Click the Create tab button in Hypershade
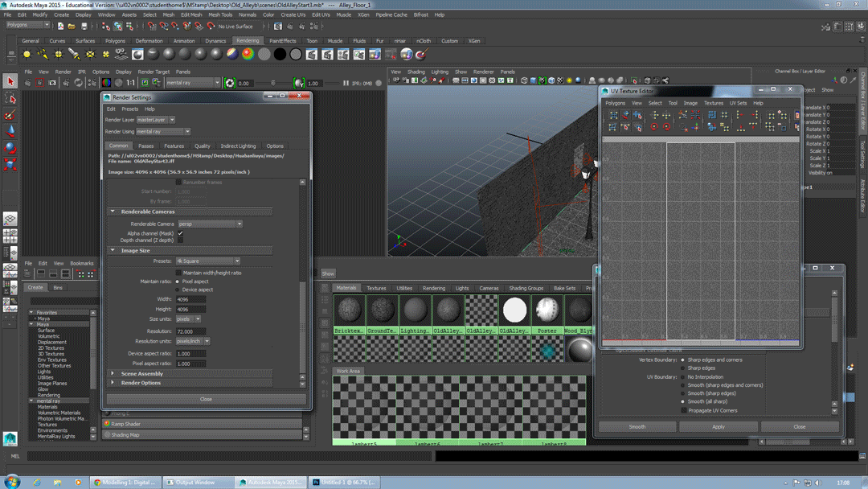868x489 pixels. point(35,287)
